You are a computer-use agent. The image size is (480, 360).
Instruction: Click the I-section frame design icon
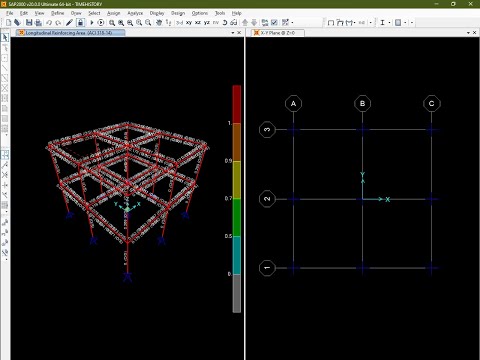tap(382, 22)
